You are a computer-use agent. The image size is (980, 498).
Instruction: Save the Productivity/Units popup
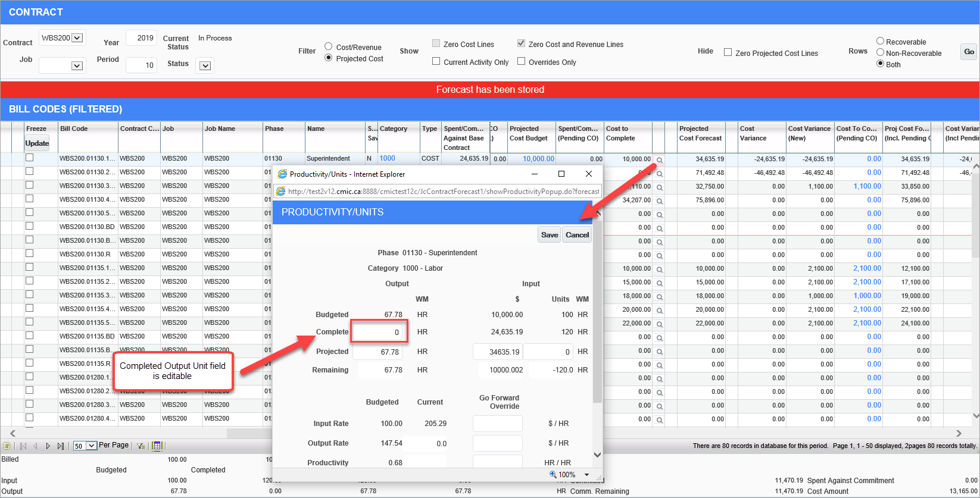[550, 234]
